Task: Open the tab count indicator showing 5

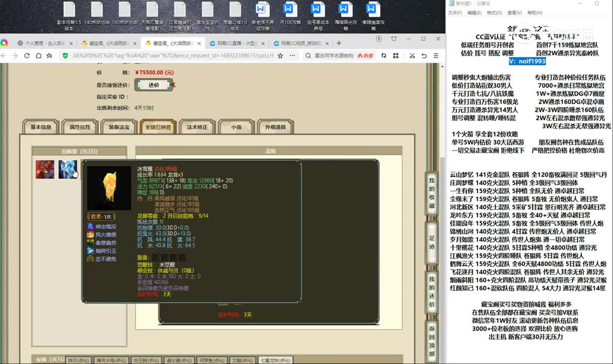Action: click(379, 38)
